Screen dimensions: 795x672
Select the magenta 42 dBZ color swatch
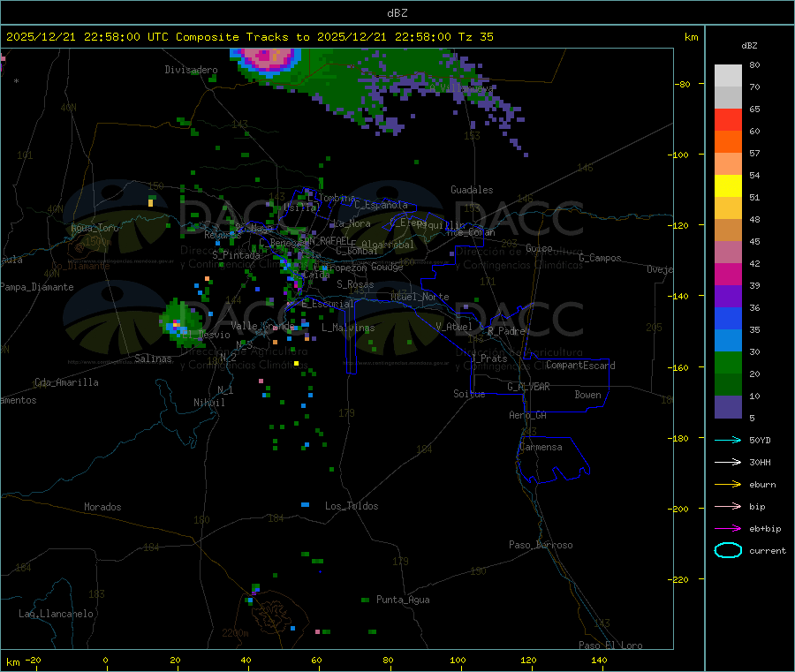(x=728, y=274)
